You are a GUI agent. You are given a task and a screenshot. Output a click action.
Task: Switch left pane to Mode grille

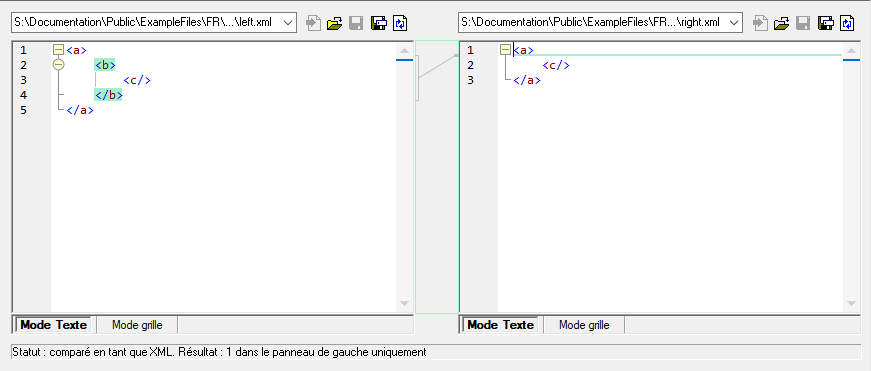[137, 325]
